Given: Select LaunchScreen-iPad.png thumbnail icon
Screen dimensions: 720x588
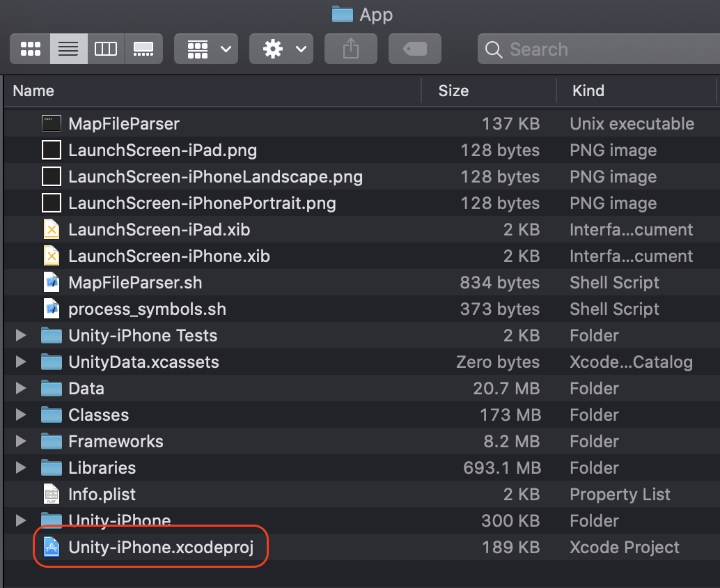Looking at the screenshot, I should (52, 150).
